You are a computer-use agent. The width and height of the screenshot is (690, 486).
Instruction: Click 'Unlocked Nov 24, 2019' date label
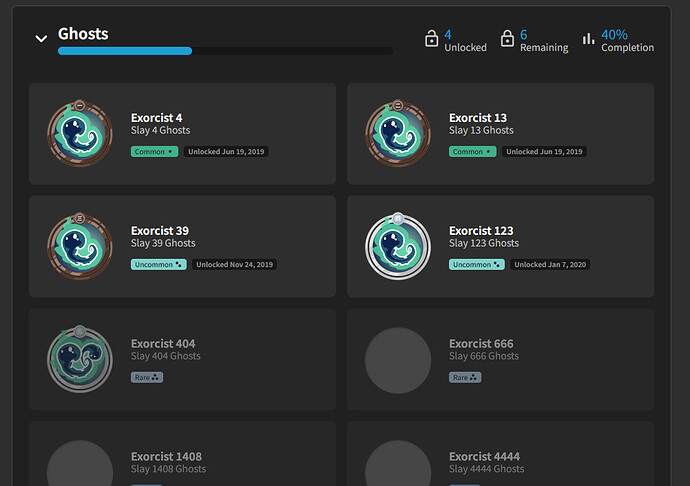coord(235,265)
